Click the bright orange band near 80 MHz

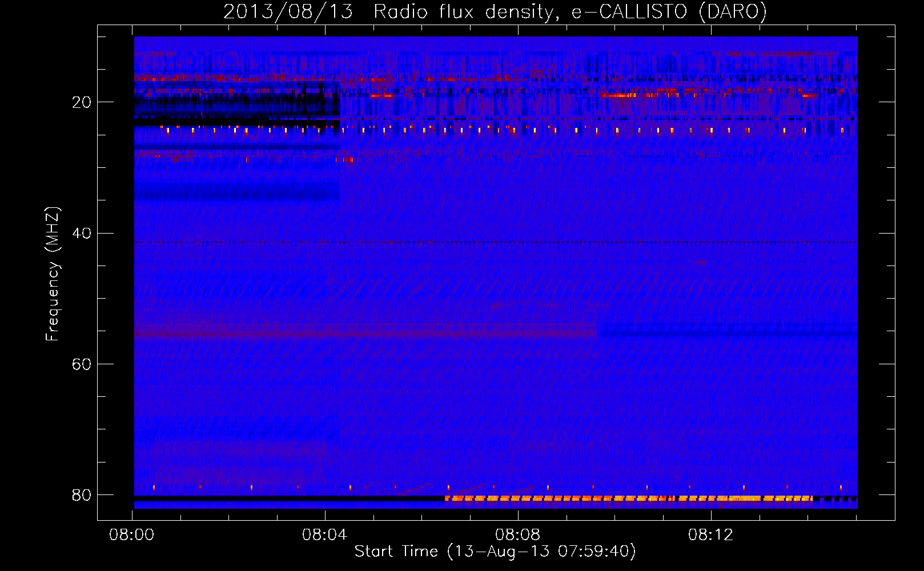click(628, 498)
